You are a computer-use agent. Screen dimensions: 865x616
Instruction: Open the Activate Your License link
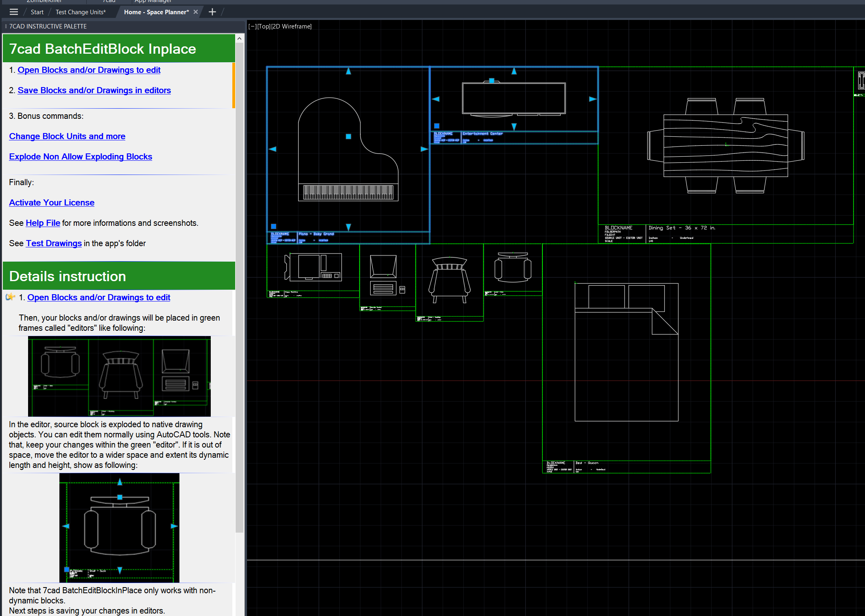[52, 203]
